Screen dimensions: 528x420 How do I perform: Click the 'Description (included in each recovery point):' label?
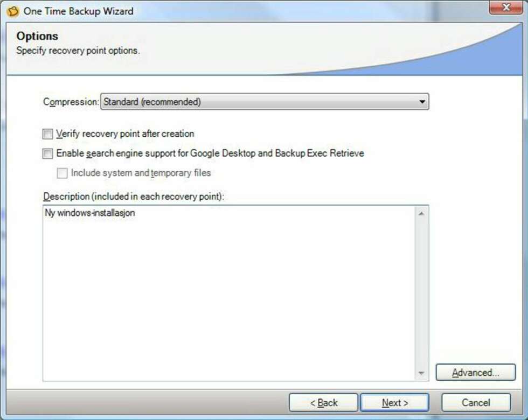134,196
